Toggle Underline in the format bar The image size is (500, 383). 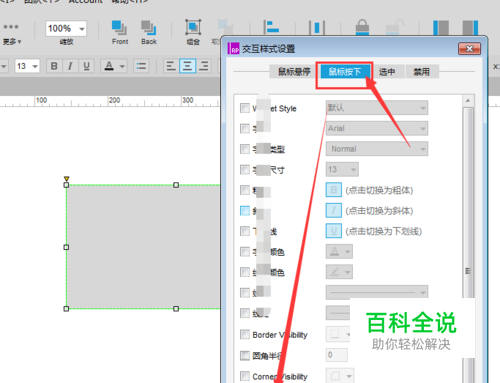point(86,66)
